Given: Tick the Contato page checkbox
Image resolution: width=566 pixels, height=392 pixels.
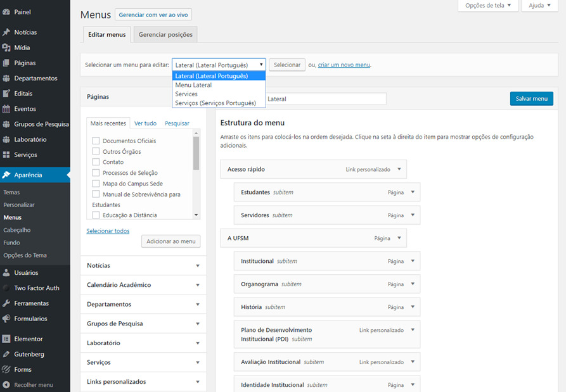Looking at the screenshot, I should (x=96, y=162).
